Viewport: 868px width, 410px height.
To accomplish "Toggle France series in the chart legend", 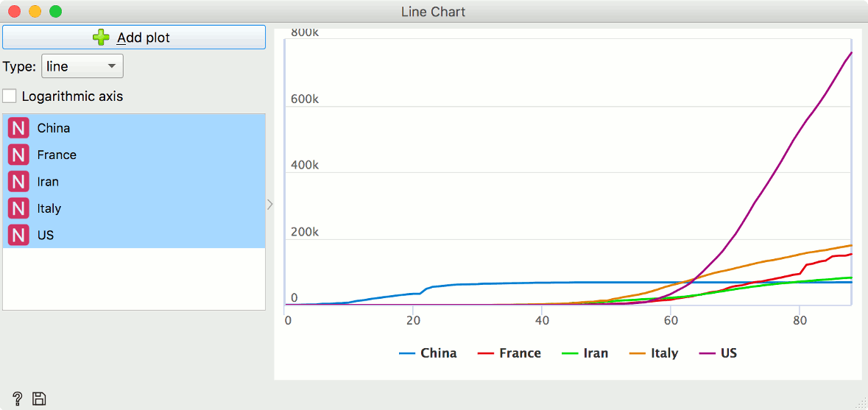I will (509, 353).
